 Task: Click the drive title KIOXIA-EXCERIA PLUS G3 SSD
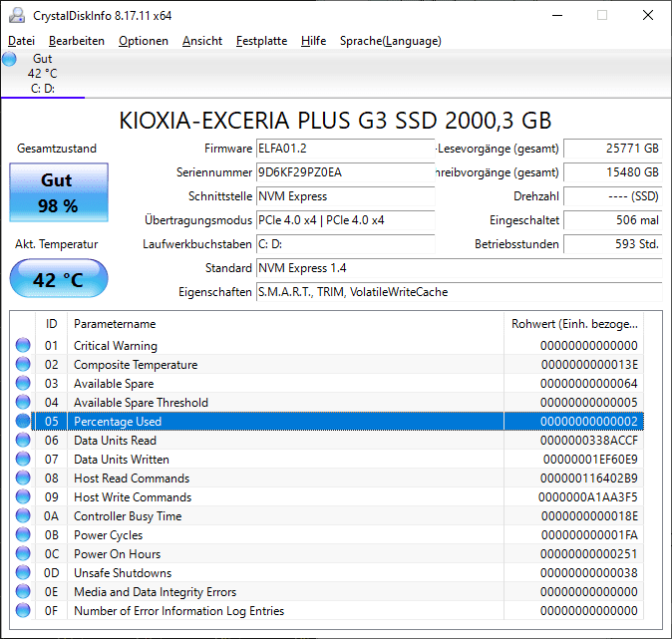coord(336,121)
